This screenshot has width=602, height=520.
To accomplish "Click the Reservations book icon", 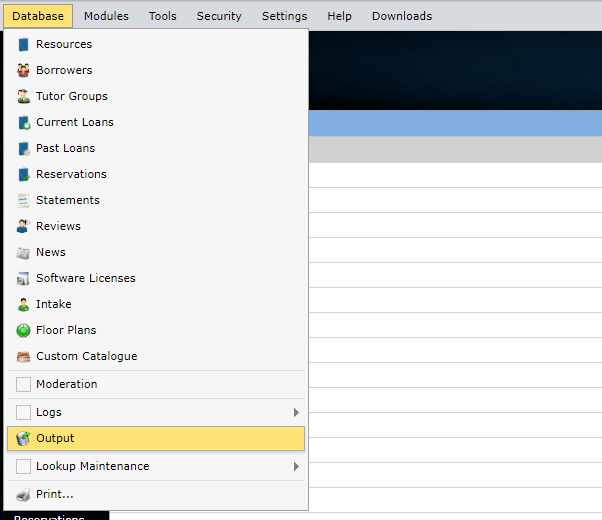I will click(x=24, y=174).
